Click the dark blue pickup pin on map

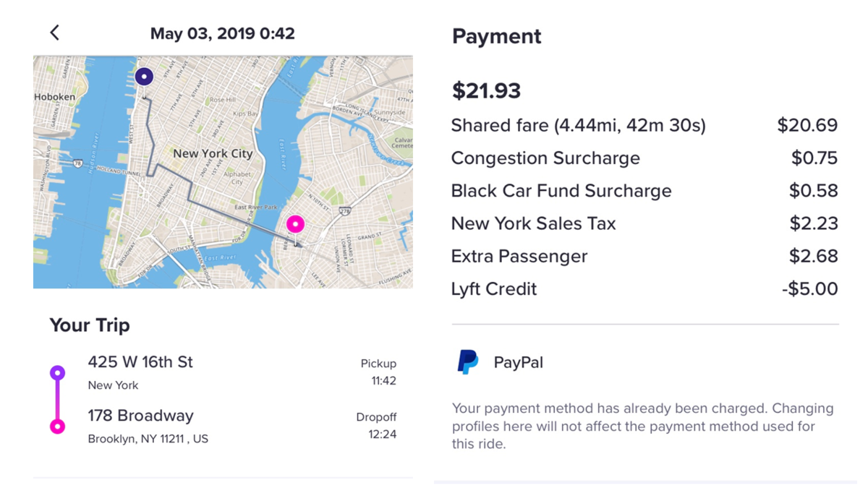144,77
